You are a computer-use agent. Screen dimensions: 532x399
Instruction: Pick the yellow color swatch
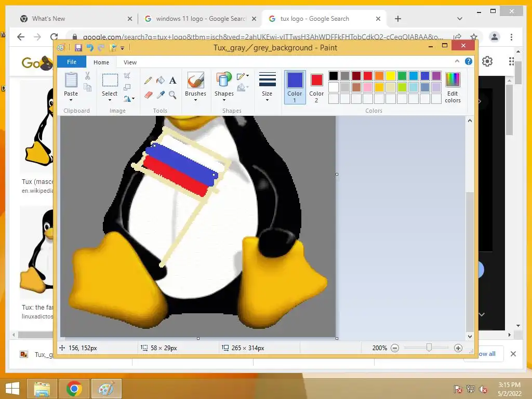(391, 76)
